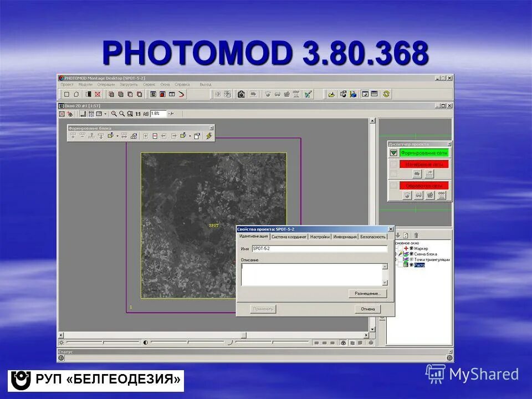
Task: Click the horizontal scrollbar thumb under the image view
Action: tap(244, 335)
